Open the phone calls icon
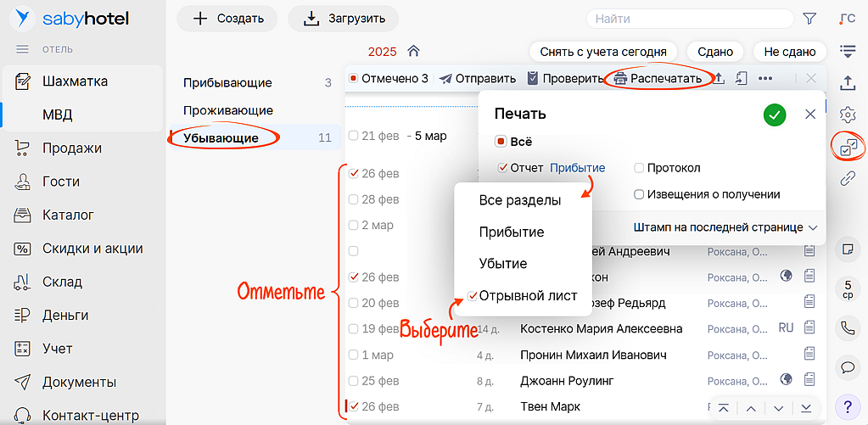 pos(847,327)
